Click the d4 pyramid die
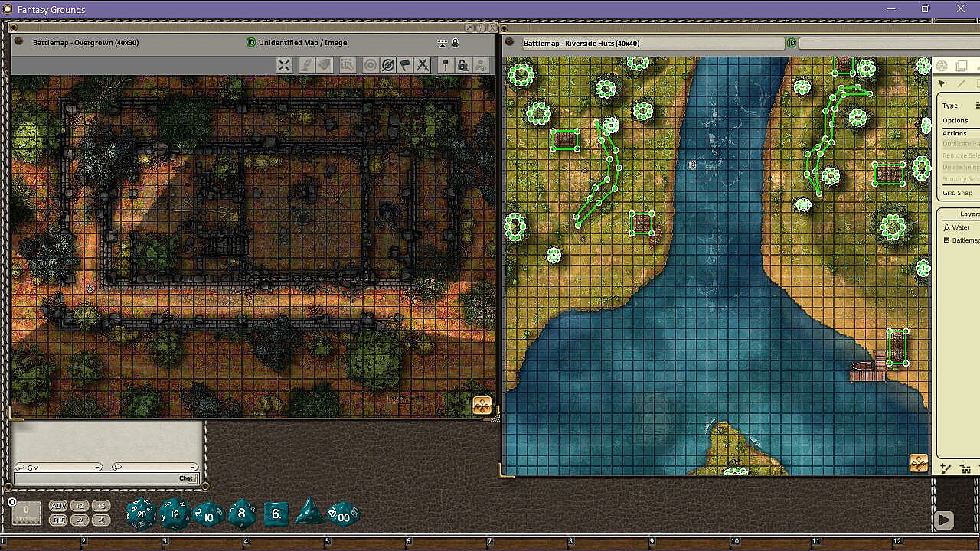Image resolution: width=980 pixels, height=551 pixels. click(x=310, y=512)
